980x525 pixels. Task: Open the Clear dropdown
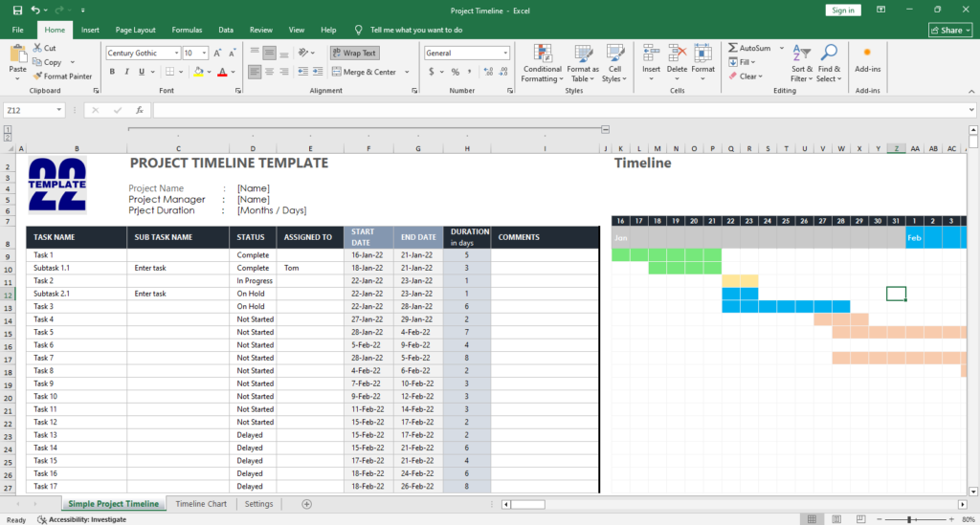click(x=746, y=77)
